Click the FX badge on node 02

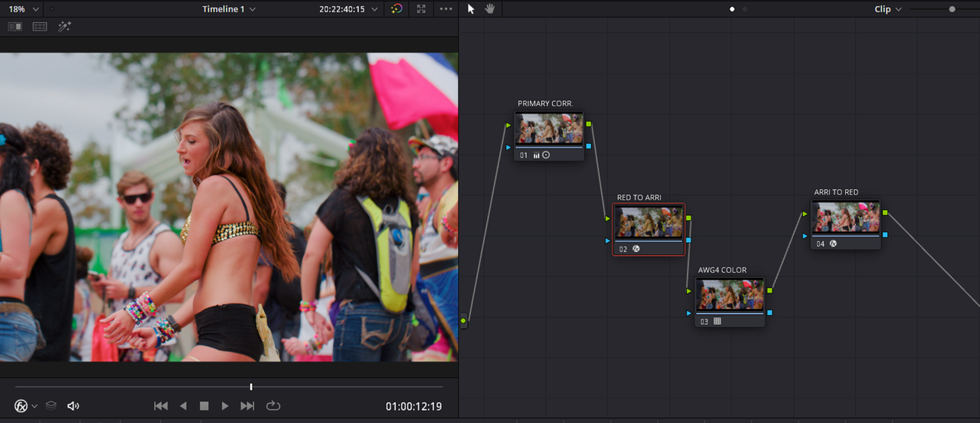click(635, 248)
